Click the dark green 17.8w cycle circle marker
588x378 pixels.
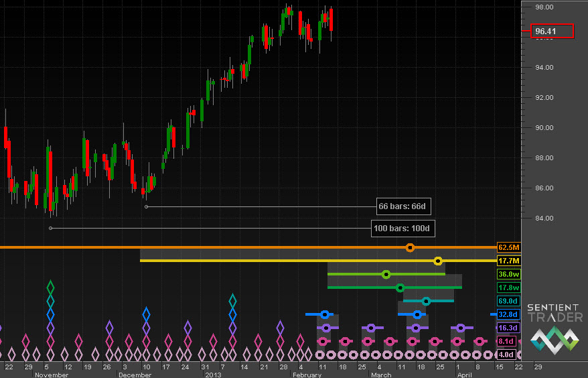pyautogui.click(x=400, y=288)
